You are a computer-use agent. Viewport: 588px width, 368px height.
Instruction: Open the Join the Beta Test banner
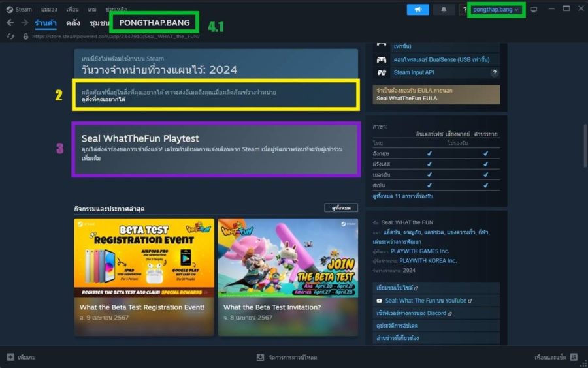pyautogui.click(x=287, y=258)
